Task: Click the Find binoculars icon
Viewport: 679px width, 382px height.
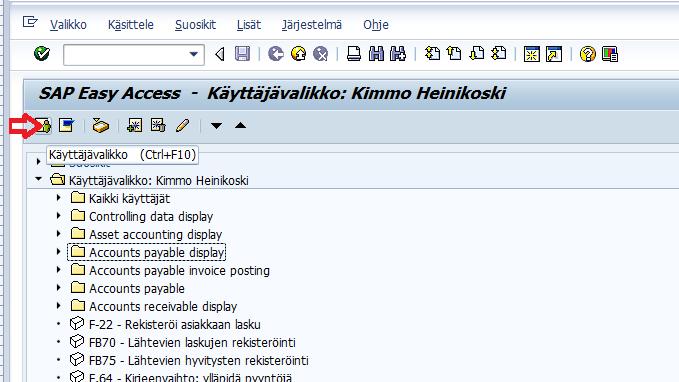Action: pos(376,54)
